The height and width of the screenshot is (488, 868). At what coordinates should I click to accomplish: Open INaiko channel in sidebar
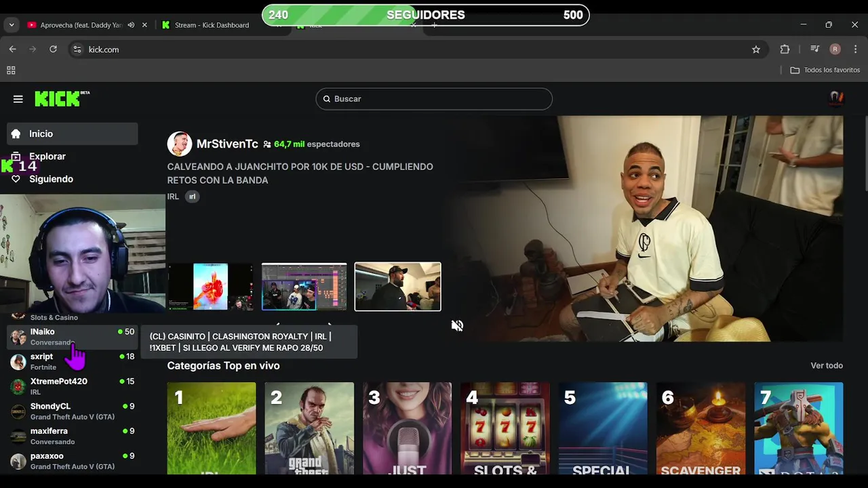tap(71, 336)
